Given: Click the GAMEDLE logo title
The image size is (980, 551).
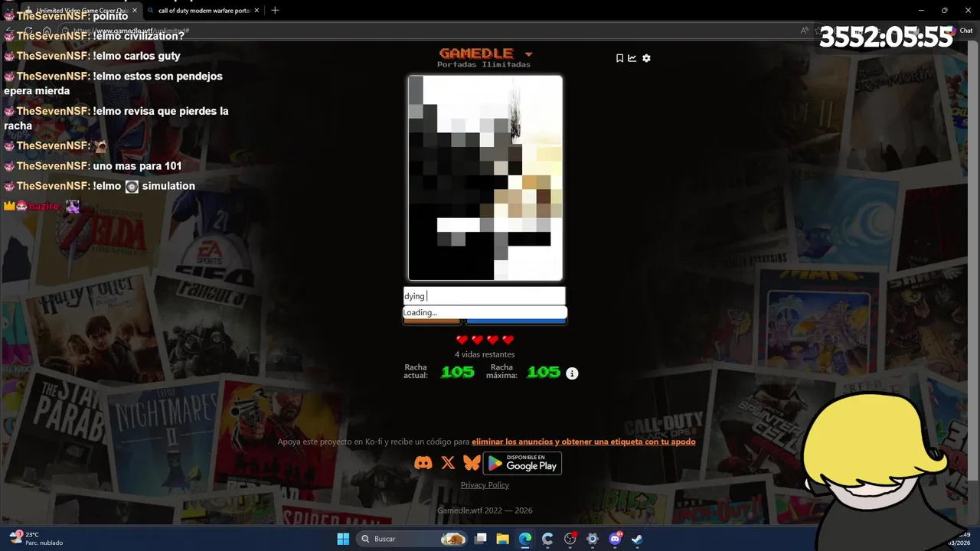Looking at the screenshot, I should click(x=476, y=53).
